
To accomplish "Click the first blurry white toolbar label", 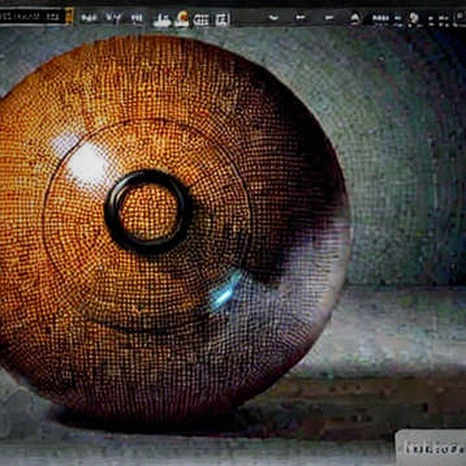I will coord(89,18).
